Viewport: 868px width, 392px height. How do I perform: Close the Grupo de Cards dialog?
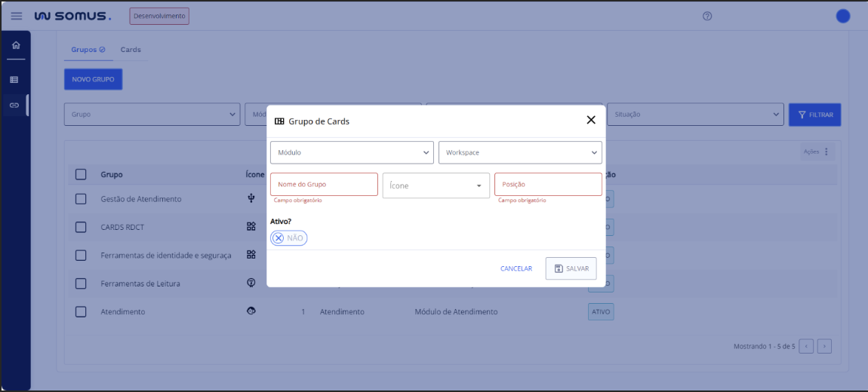coord(591,120)
